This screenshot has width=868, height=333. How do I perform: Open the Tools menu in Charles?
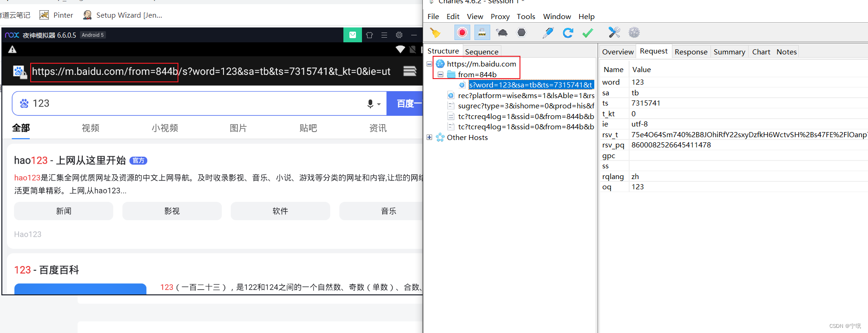pos(526,16)
